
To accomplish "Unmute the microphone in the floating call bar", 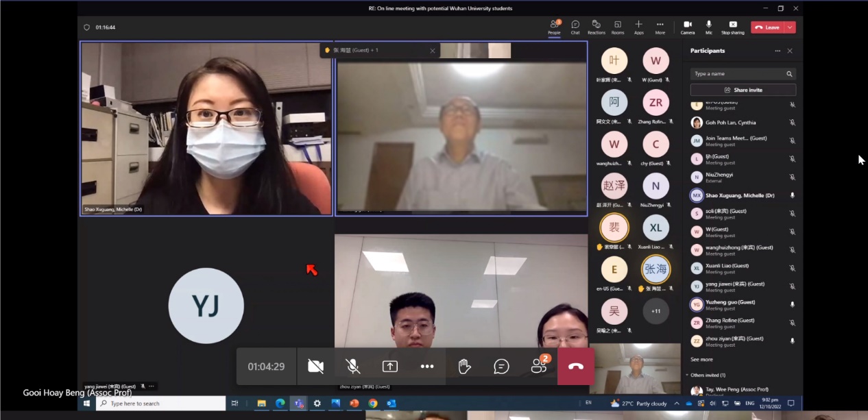I will [353, 367].
